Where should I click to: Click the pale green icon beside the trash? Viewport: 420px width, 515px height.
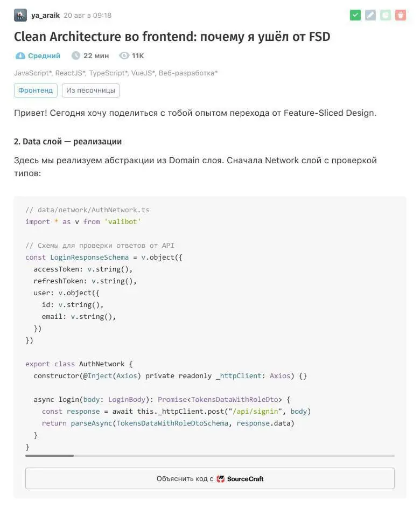tap(385, 15)
